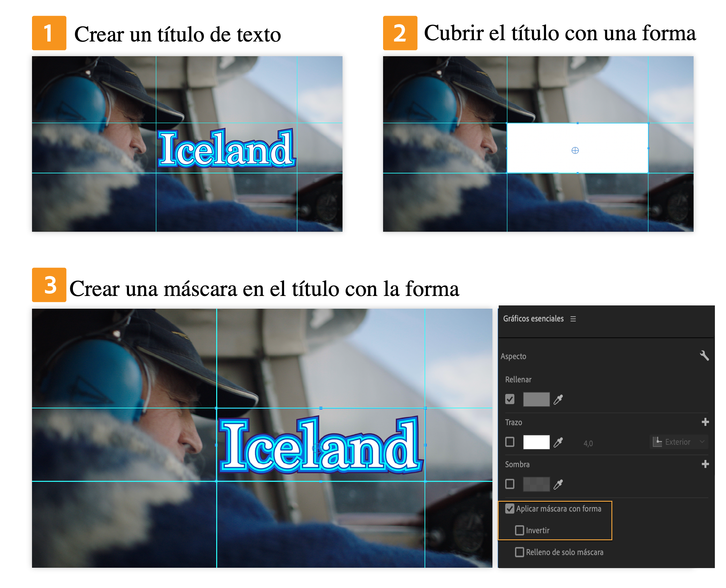
Task: Open the gray Rellenar color swatch
Action: click(536, 400)
